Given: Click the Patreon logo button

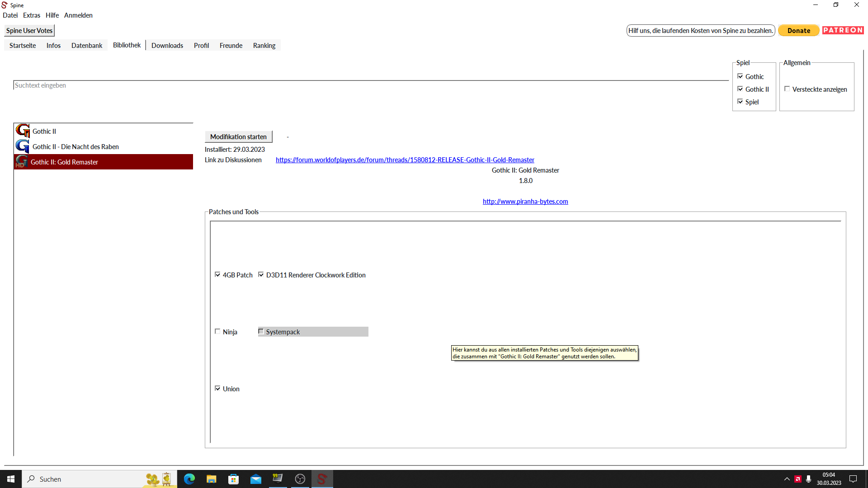Looking at the screenshot, I should click(843, 30).
